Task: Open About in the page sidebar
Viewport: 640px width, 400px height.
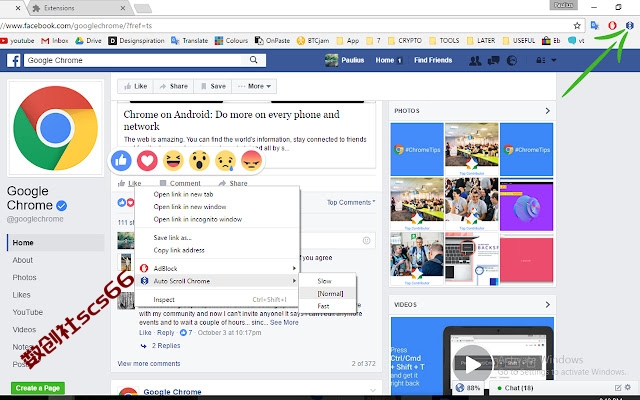Action: pyautogui.click(x=22, y=260)
